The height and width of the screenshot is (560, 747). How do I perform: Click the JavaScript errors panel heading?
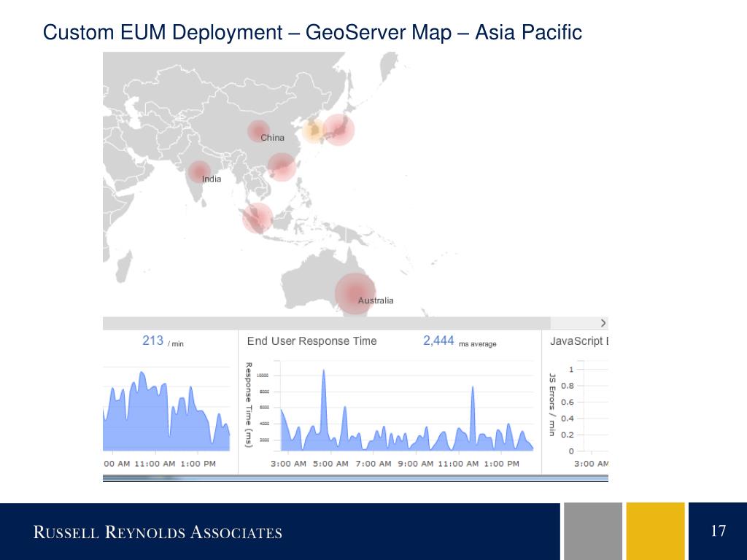[x=578, y=341]
